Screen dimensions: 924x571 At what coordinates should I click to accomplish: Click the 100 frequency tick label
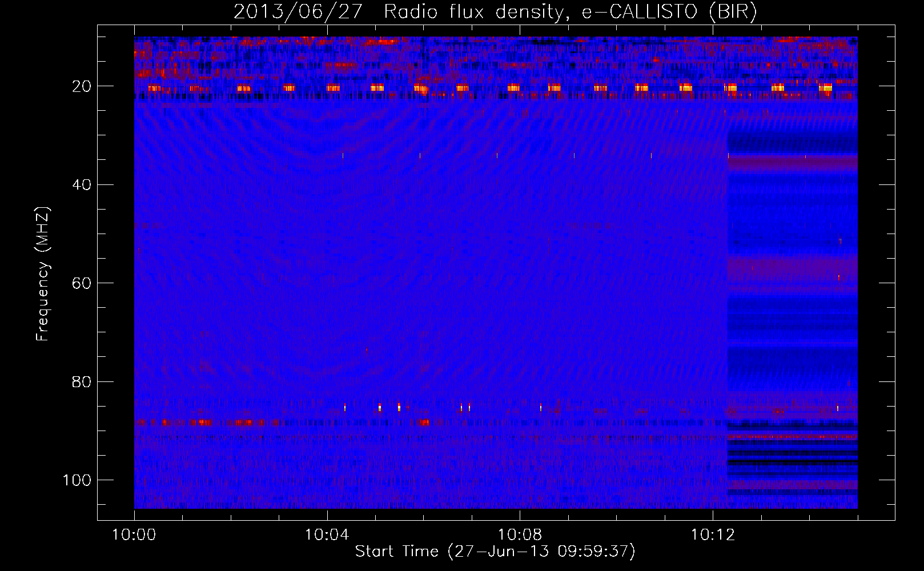coord(77,480)
